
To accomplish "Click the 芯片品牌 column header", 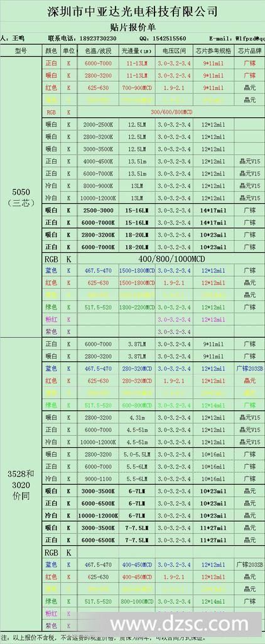I will [x=249, y=52].
